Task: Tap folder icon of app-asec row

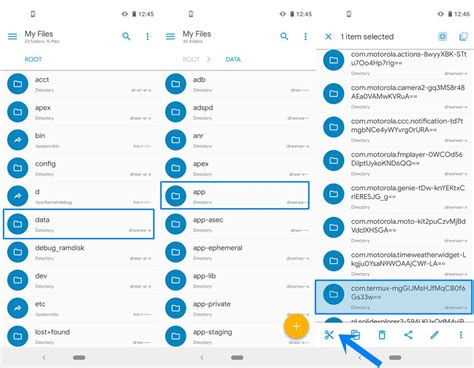Action: (x=176, y=224)
